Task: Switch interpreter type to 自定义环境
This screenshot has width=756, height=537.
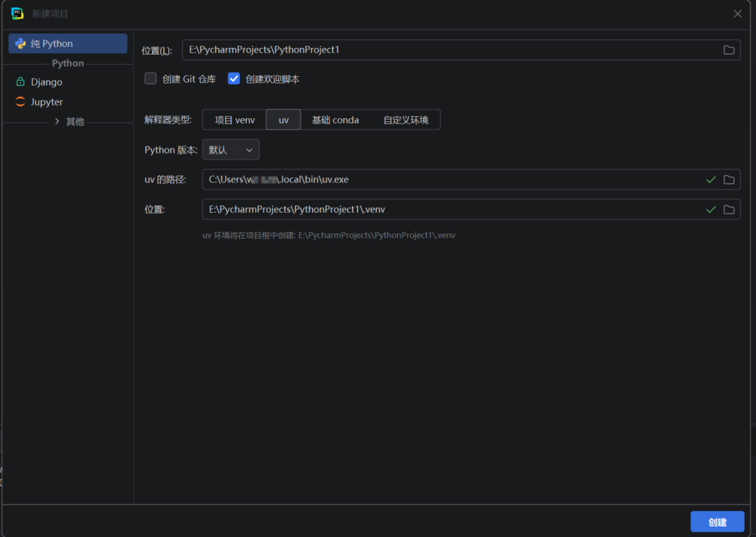Action: tap(405, 120)
